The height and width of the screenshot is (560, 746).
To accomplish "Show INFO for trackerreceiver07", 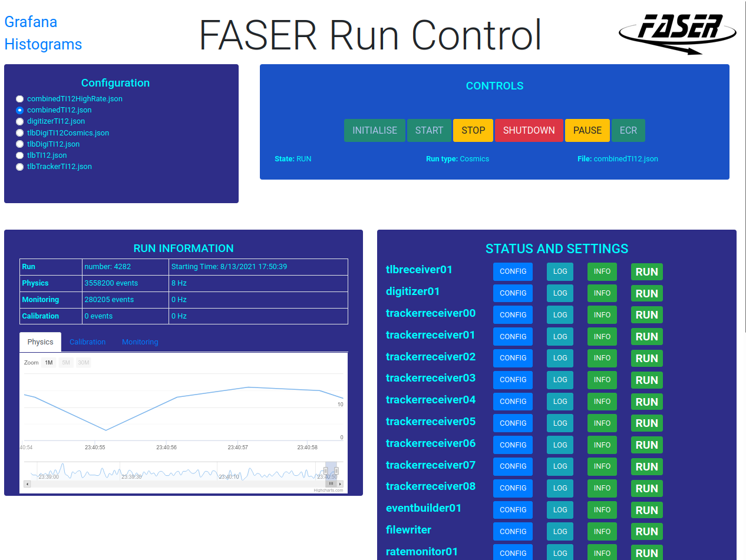I will 602,466.
